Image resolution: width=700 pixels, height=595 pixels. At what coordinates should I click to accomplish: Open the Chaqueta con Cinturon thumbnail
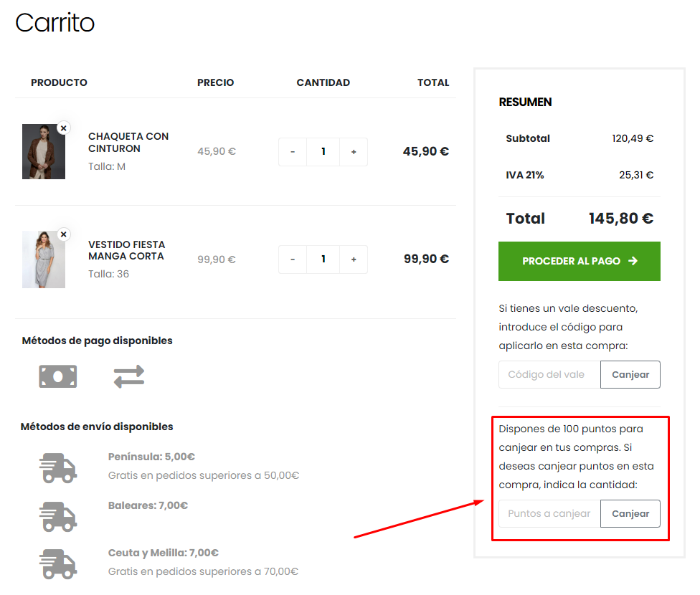[43, 152]
